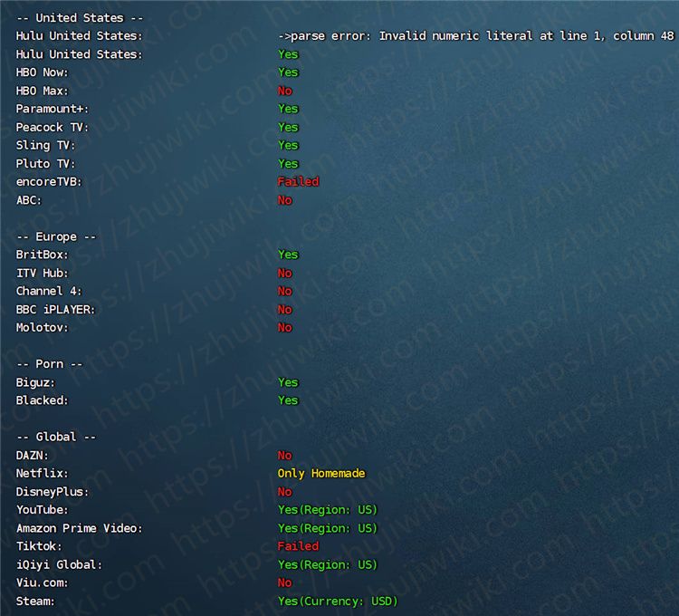Click the "Molotov:" label

coord(43,328)
